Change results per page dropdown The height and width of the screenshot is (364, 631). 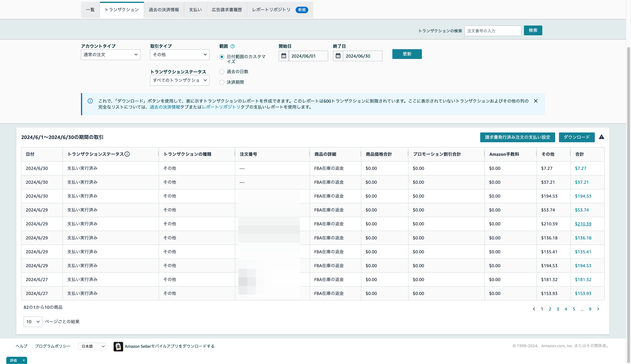tap(33, 322)
